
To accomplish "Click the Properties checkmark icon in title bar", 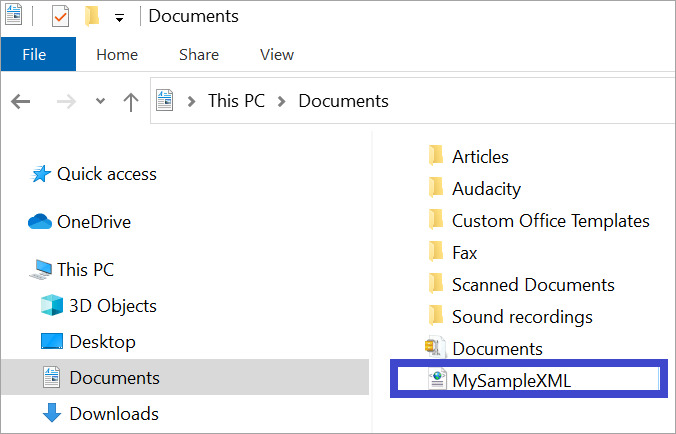I will point(60,16).
